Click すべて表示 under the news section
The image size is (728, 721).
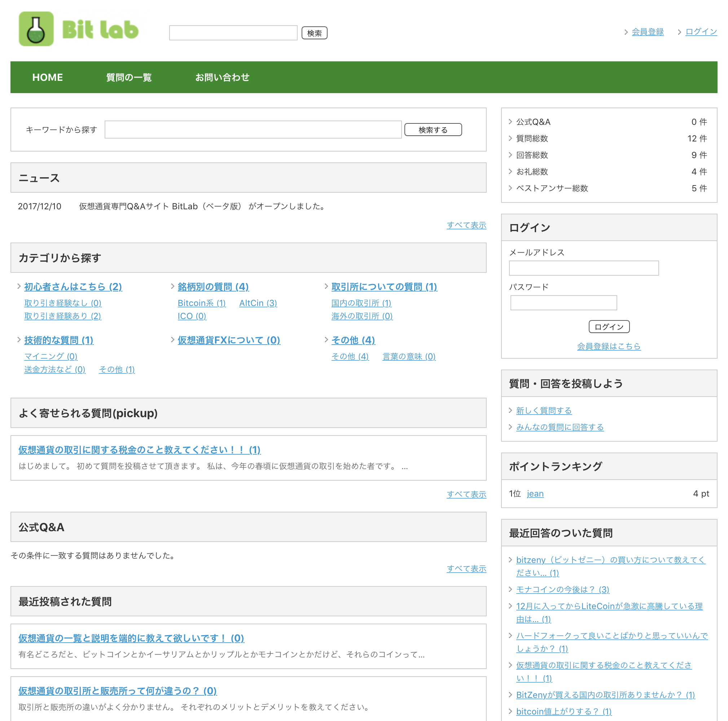(466, 225)
